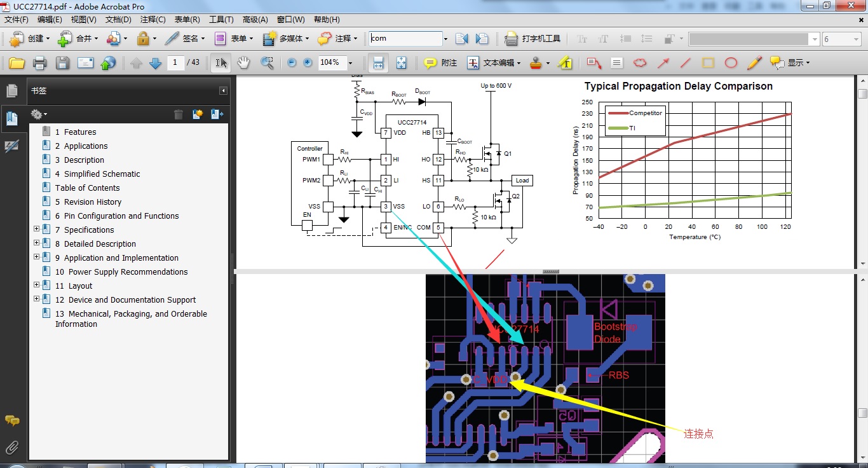Toggle the fit-width scrolling mode button
Viewport: 868px width, 468px height.
pos(378,63)
